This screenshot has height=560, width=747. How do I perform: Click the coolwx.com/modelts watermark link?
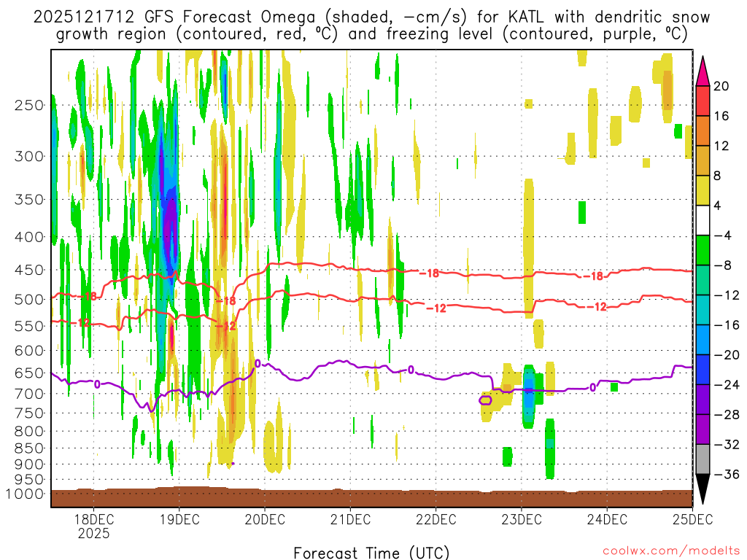[x=671, y=551]
